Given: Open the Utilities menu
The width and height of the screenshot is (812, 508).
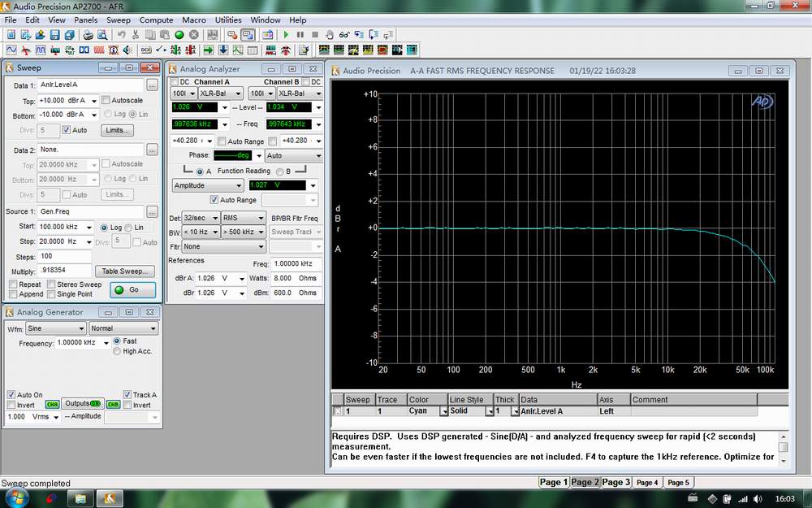Looking at the screenshot, I should click(x=228, y=20).
